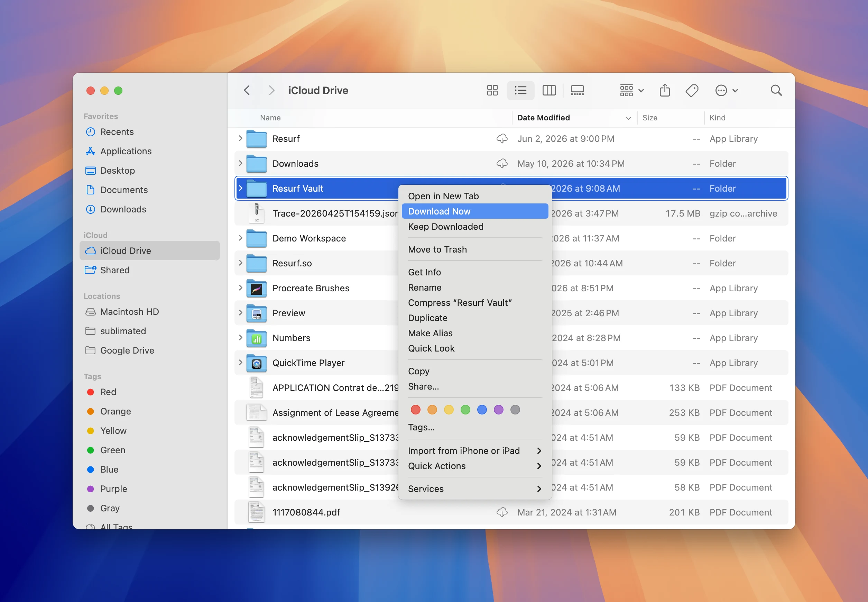Image resolution: width=868 pixels, height=602 pixels.
Task: Choose Copy from the menu
Action: 475,371
